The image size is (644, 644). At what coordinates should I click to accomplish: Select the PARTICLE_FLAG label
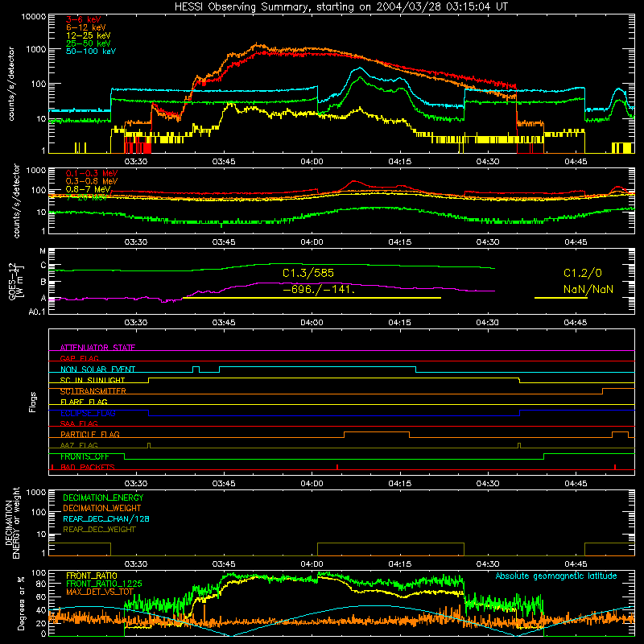(x=90, y=434)
